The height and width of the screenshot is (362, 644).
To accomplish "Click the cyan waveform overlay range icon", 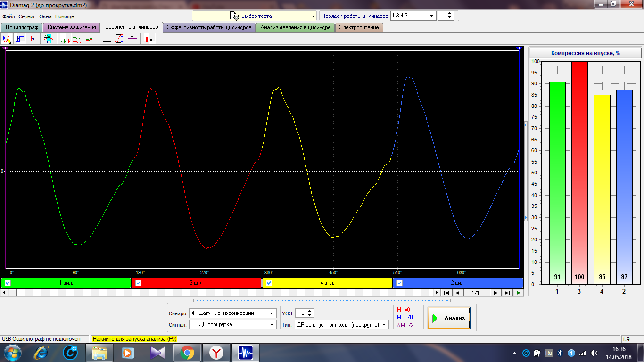I will click(x=48, y=39).
